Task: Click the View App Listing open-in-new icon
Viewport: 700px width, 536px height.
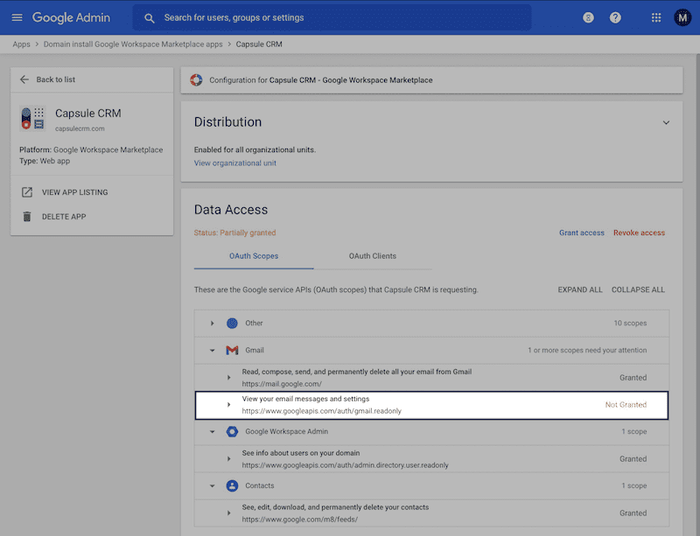Action: tap(27, 192)
